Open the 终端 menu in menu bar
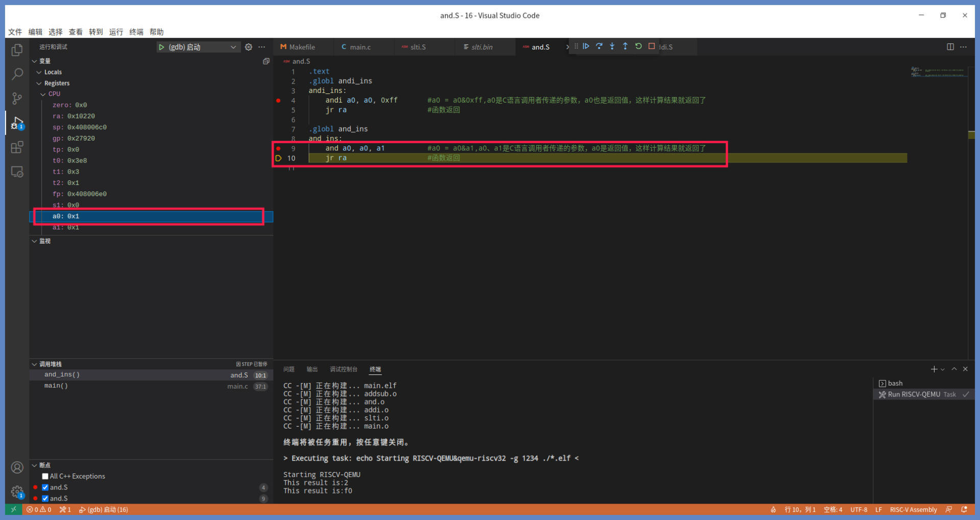 point(136,32)
